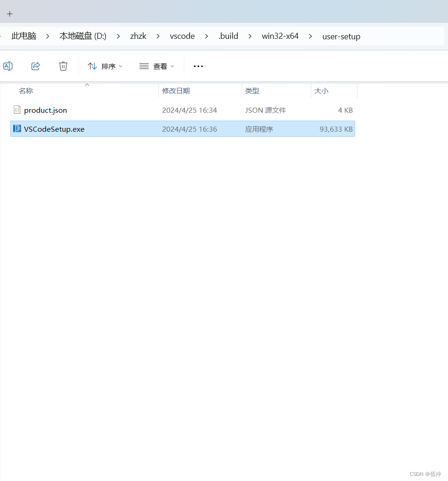Screen dimensions: 448x481
Task: Expand the breadcrumb chevron after win32-x64
Action: tap(310, 36)
